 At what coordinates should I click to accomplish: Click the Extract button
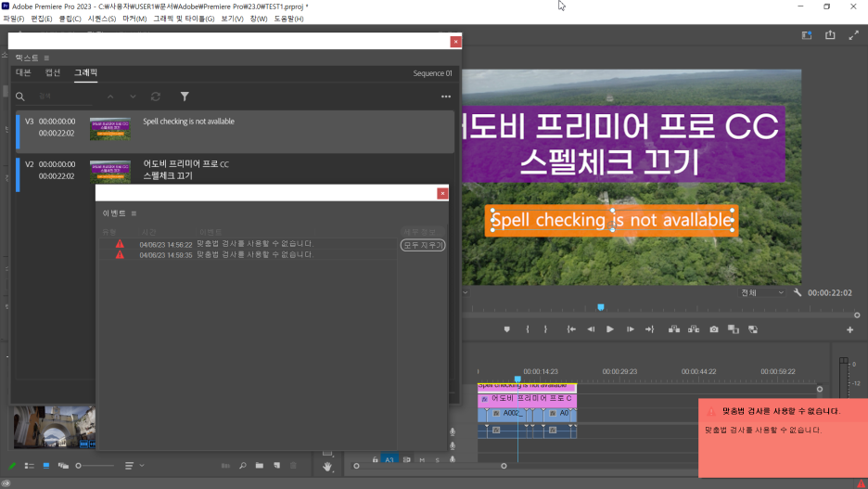pyautogui.click(x=694, y=329)
